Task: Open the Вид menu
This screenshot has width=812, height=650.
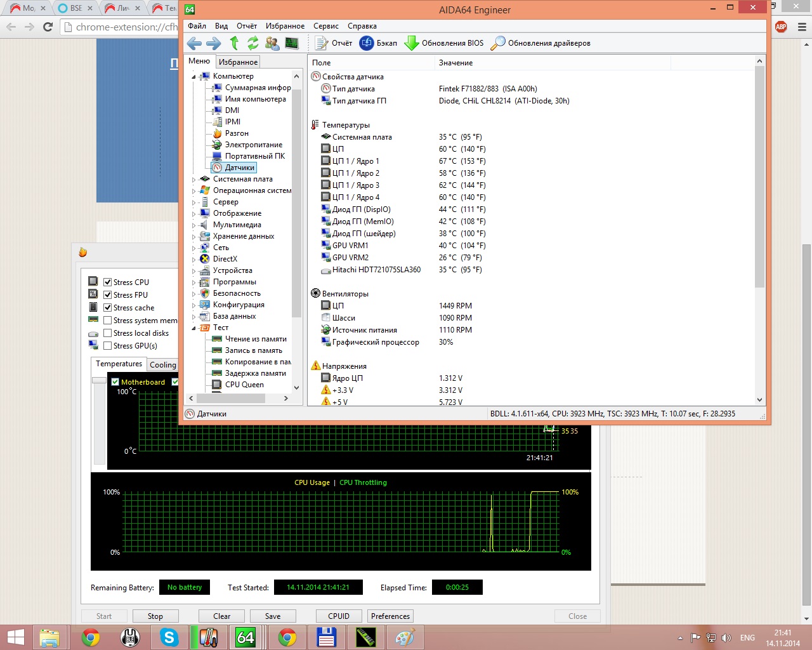Action: coord(221,26)
